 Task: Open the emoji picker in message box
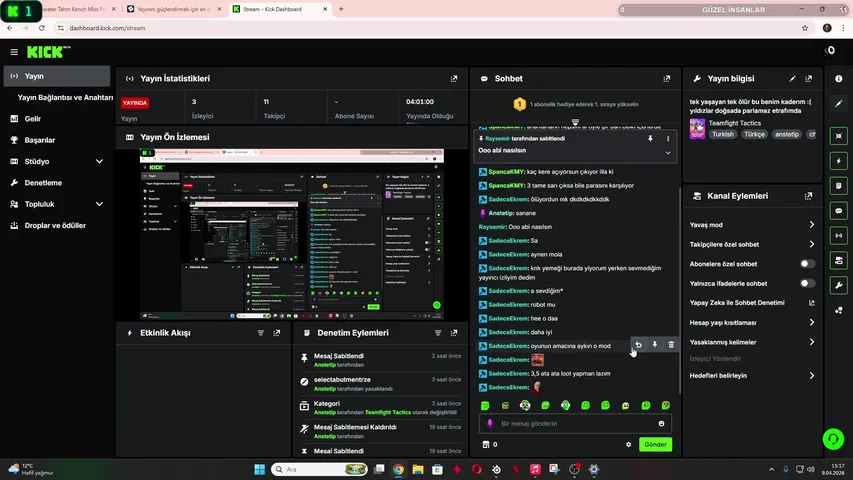click(x=661, y=423)
